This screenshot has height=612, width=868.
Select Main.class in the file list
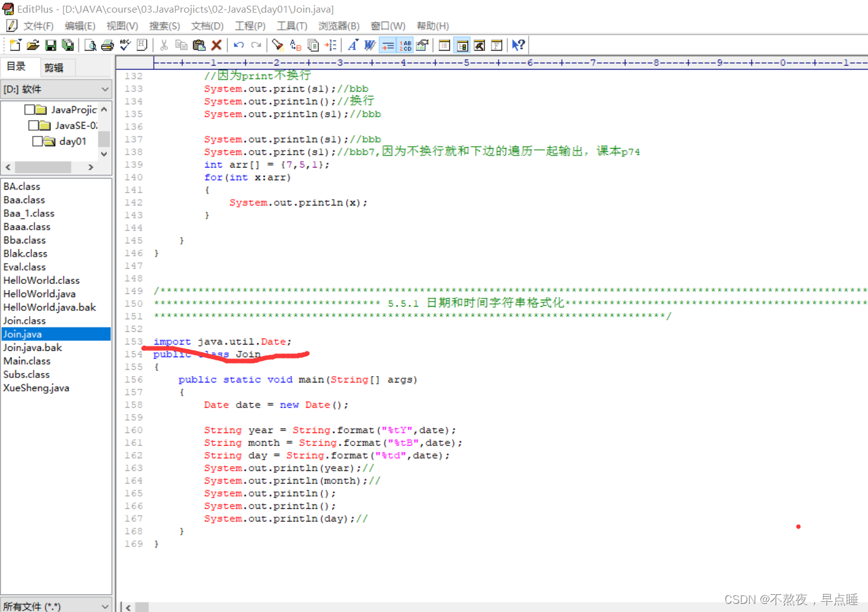[x=27, y=361]
